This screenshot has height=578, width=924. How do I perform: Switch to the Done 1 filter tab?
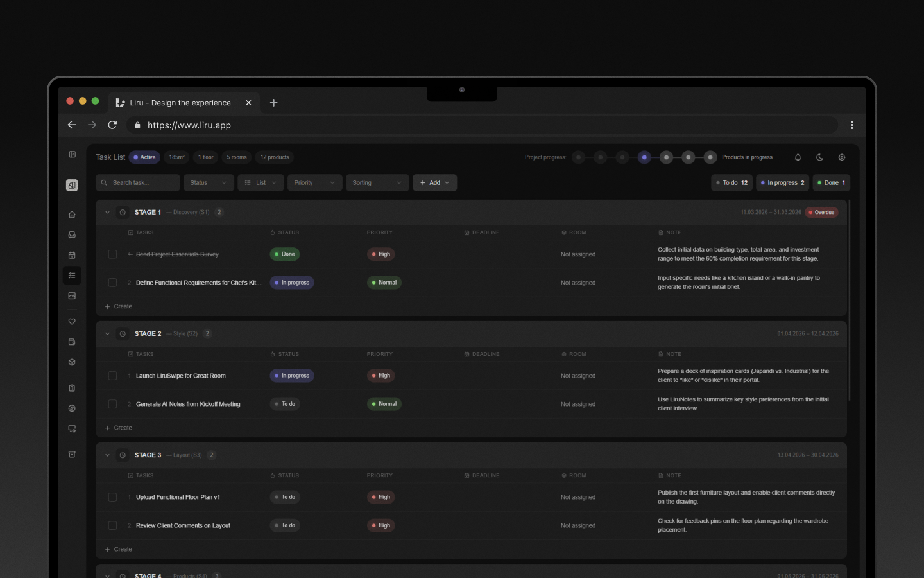(x=831, y=182)
